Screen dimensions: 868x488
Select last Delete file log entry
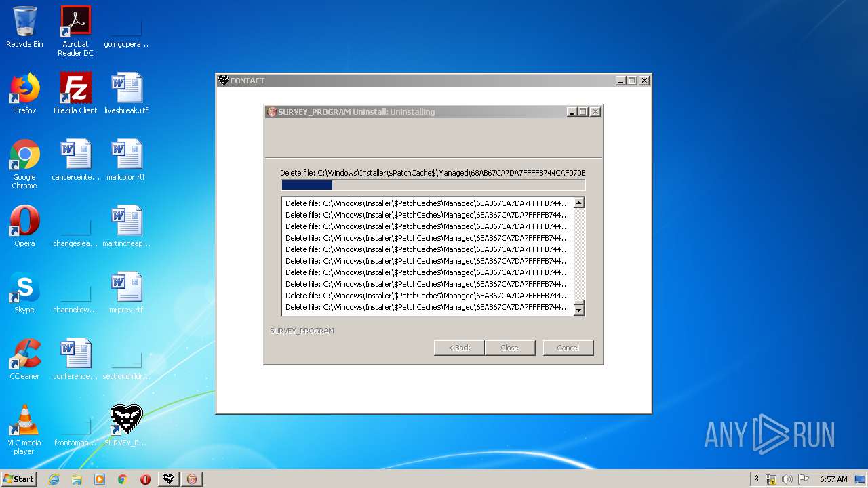[x=427, y=307]
